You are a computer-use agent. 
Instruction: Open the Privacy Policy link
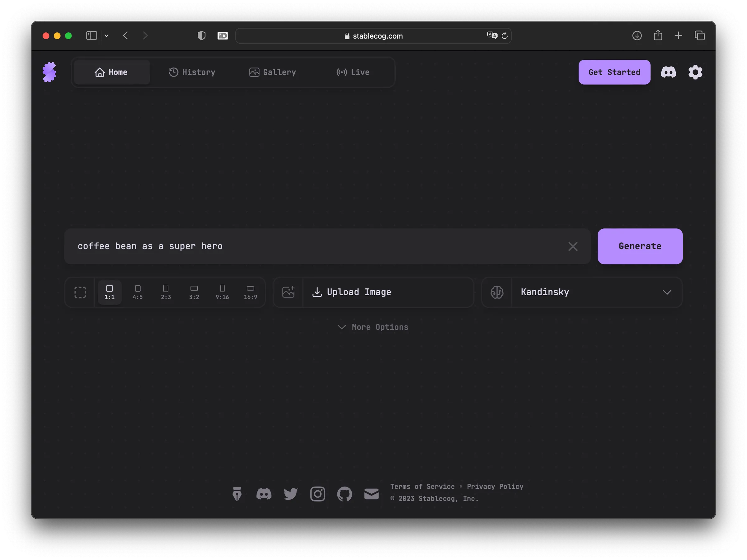tap(495, 486)
